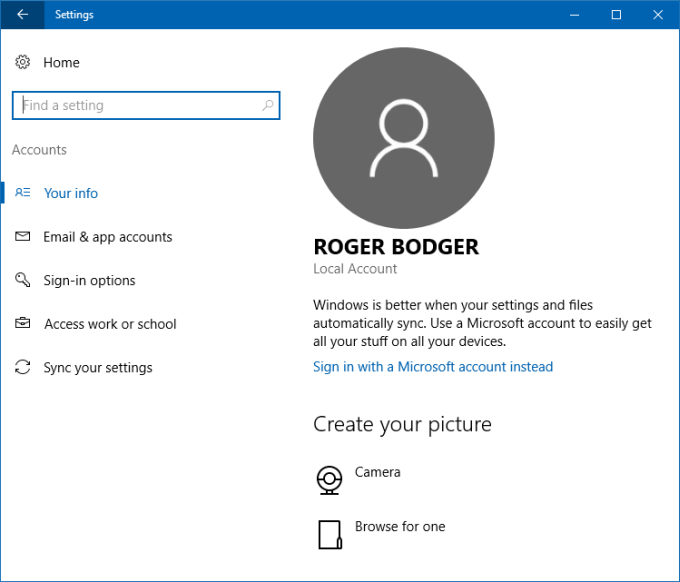Click the back arrow in the title bar
680x582 pixels.
[22, 14]
